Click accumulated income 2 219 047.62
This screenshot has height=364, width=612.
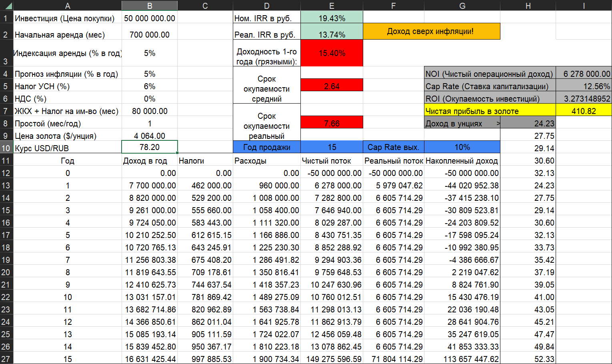[462, 272]
